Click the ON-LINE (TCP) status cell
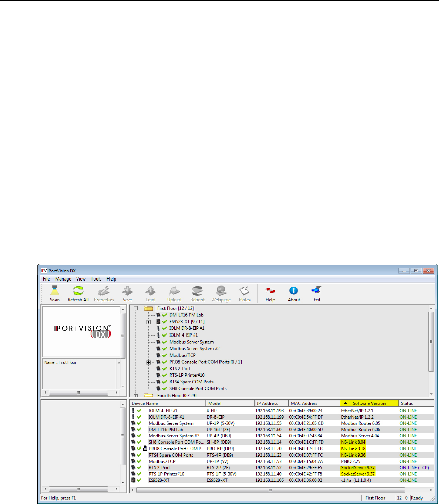Viewport: 439px width, 504px height. click(414, 468)
